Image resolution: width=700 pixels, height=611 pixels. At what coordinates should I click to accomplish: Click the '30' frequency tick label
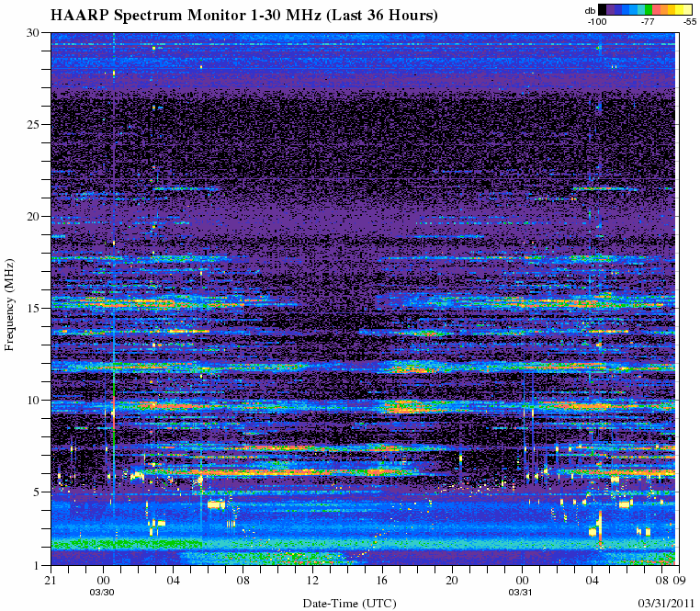coord(34,32)
